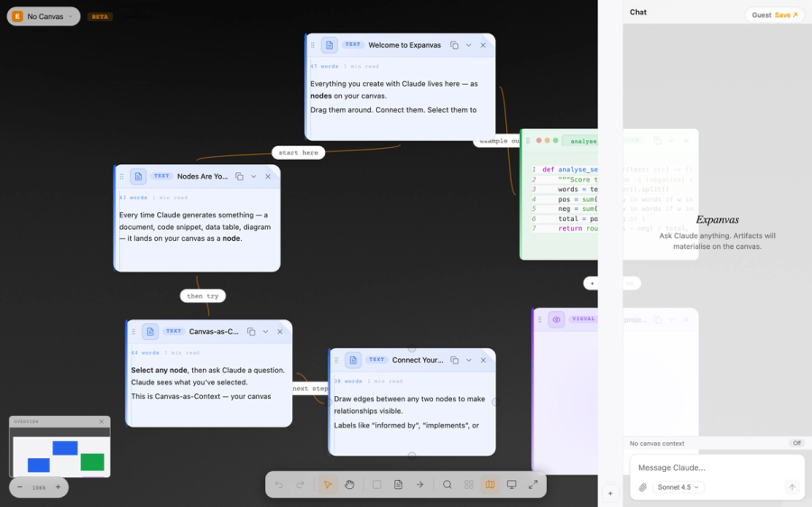The height and width of the screenshot is (507, 812).
Task: Click the "start here" edge label
Action: click(x=299, y=152)
